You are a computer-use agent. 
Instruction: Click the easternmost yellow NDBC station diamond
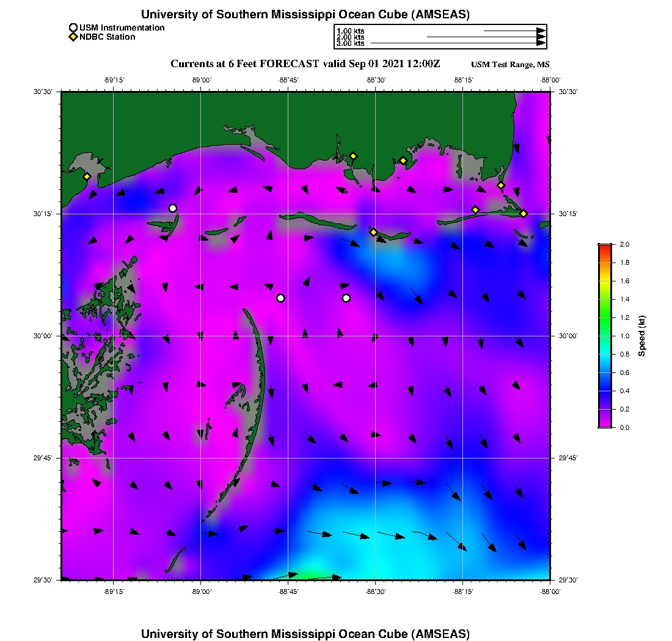coord(524,213)
